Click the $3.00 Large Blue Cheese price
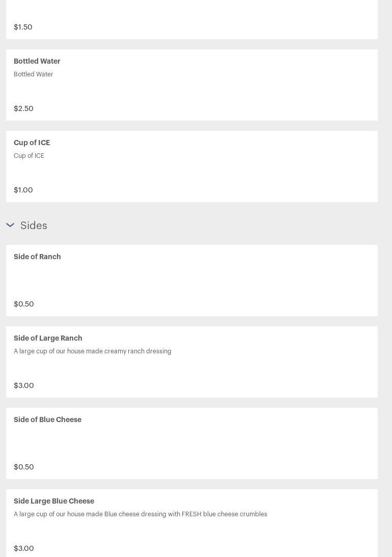 click(24, 548)
